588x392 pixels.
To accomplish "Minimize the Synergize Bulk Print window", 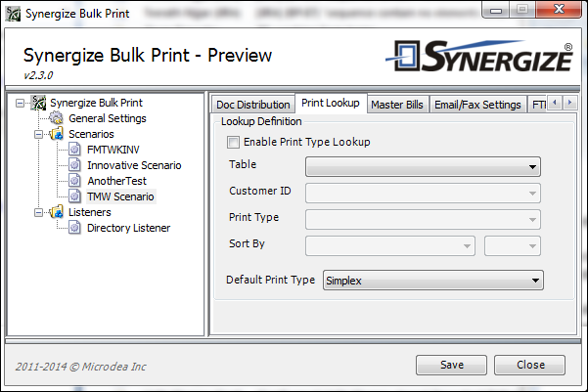I will point(496,10).
